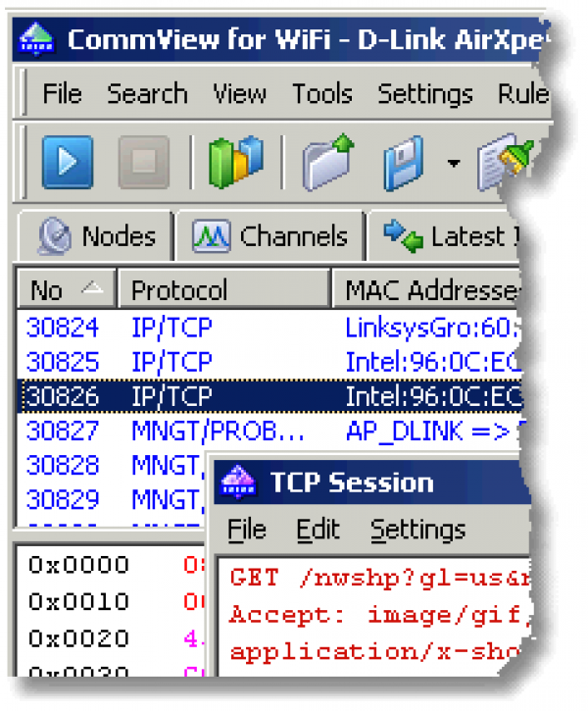Start capture with the blue play button
The image size is (588, 711).
[x=68, y=162]
